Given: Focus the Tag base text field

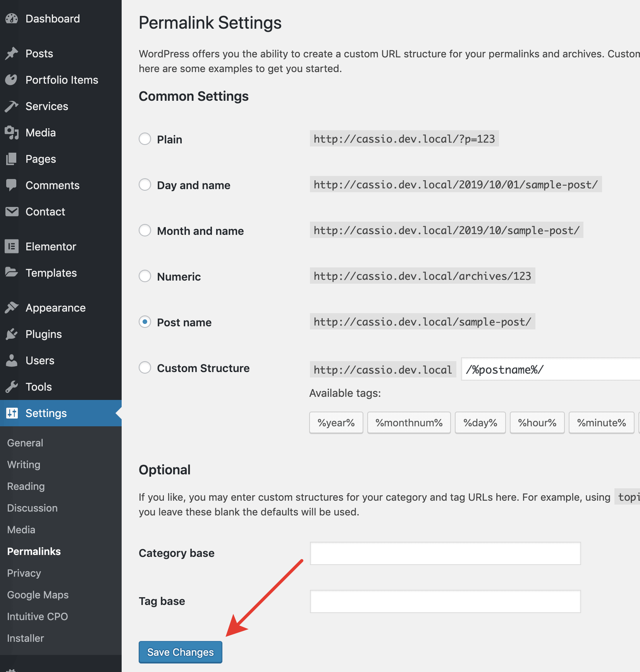Looking at the screenshot, I should tap(445, 601).
